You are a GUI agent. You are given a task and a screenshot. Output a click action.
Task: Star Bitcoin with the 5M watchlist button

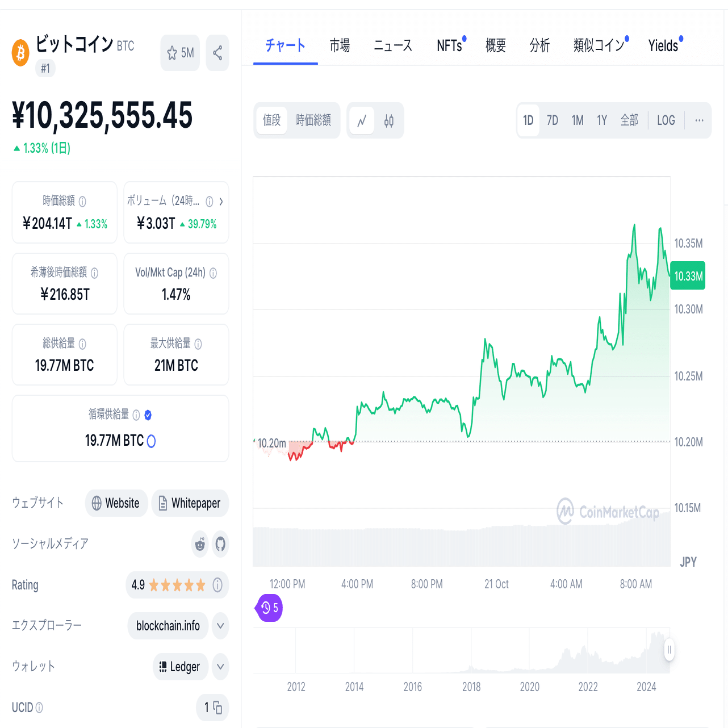coord(180,52)
